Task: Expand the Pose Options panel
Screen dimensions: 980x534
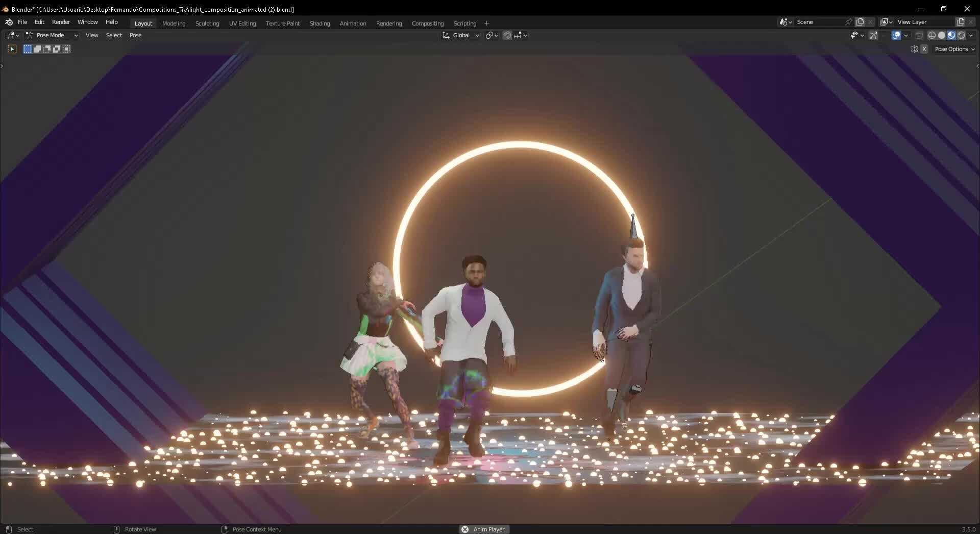Action: tap(953, 48)
